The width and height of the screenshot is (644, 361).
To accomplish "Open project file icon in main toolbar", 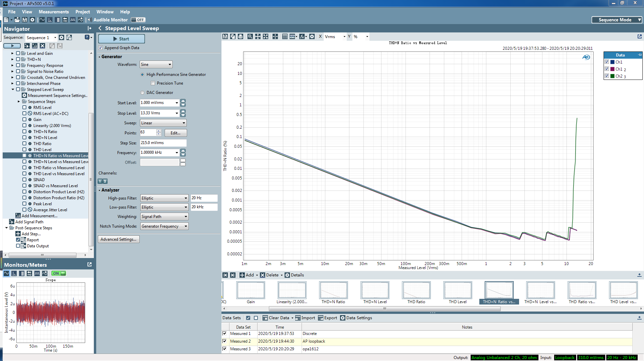I will (x=17, y=20).
